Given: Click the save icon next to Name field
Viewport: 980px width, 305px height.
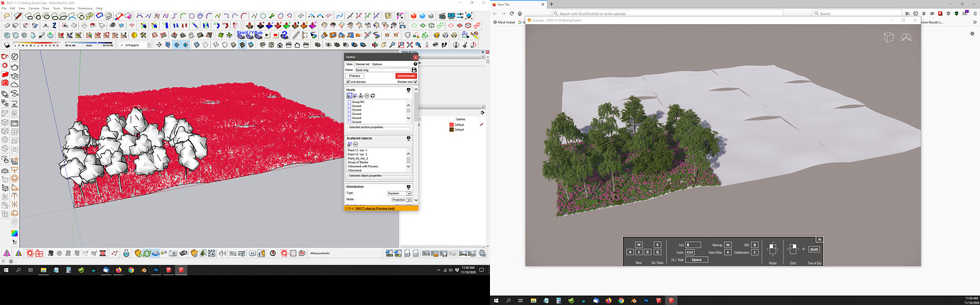Looking at the screenshot, I should click(414, 70).
